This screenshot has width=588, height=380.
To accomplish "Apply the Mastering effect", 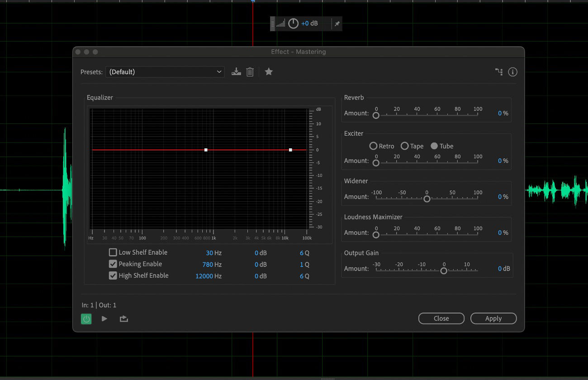I will [493, 318].
